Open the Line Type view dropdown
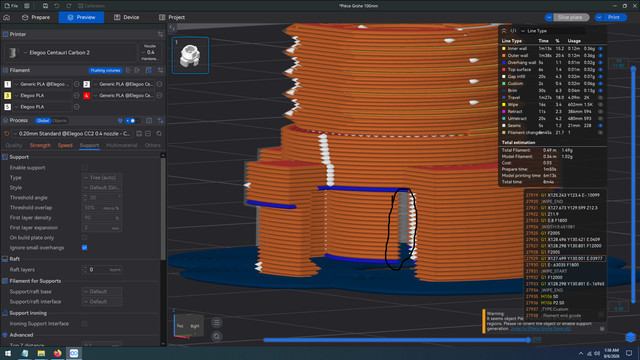 click(553, 31)
